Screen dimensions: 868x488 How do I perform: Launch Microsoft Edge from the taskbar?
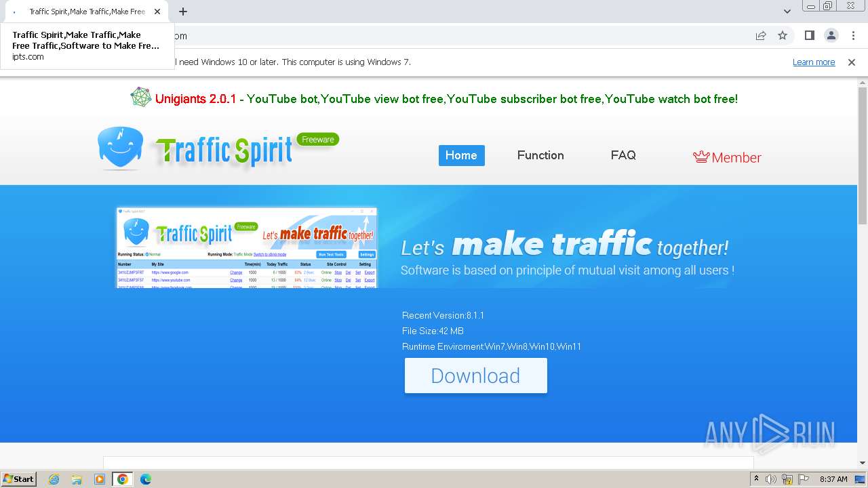145,479
